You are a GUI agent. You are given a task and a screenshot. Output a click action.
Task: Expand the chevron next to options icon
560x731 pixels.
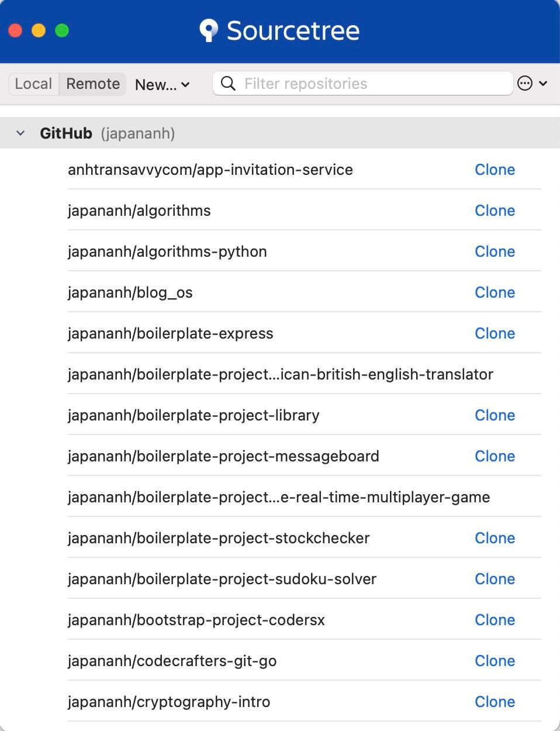pos(543,84)
